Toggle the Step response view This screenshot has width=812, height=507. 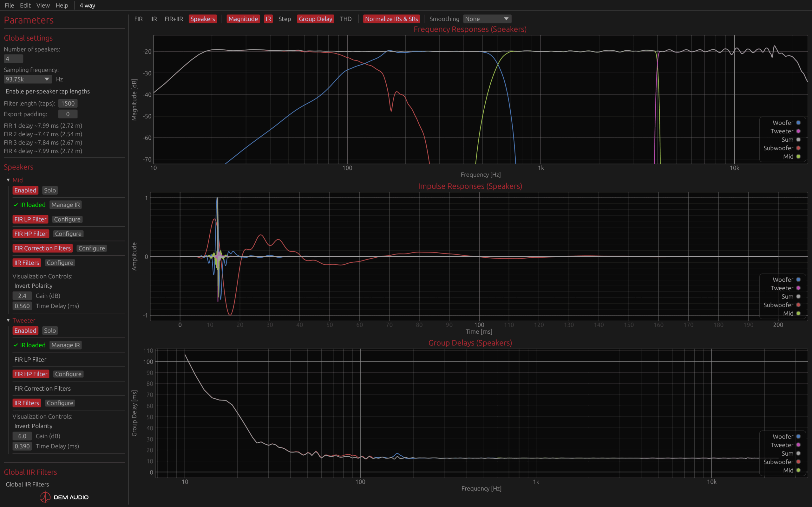tap(284, 19)
